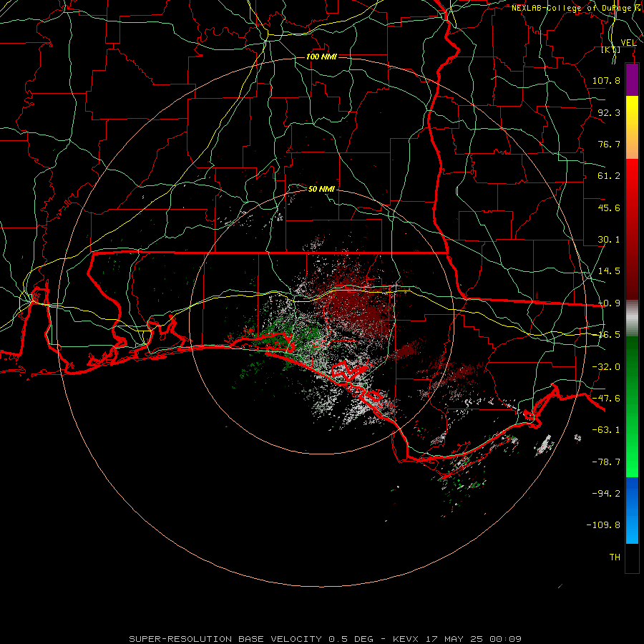Click the -78.7 scale value

pyautogui.click(x=606, y=462)
